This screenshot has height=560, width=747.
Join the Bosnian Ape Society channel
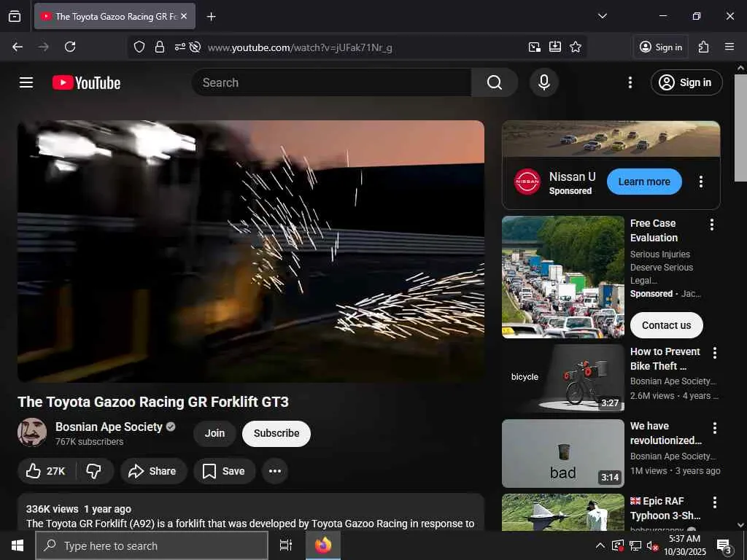[x=214, y=433]
